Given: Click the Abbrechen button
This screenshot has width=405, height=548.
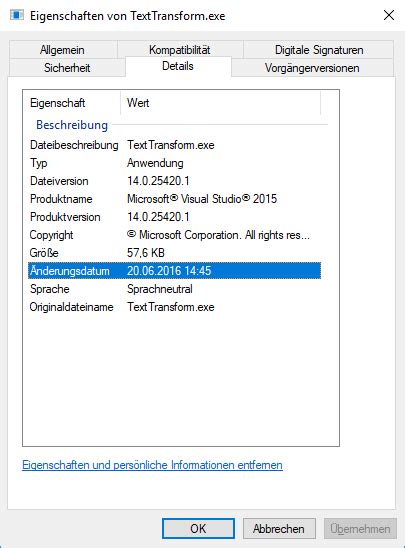Looking at the screenshot, I should click(x=279, y=528).
